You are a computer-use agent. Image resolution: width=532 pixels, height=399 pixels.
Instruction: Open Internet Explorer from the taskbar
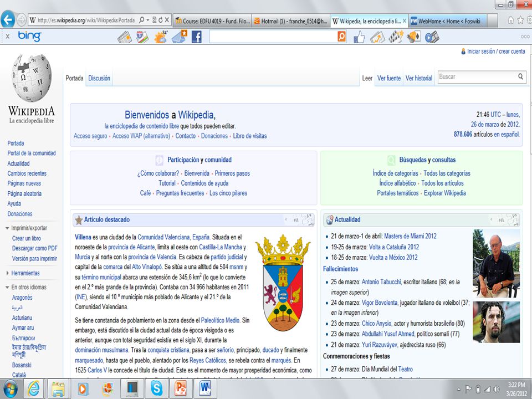point(33,389)
